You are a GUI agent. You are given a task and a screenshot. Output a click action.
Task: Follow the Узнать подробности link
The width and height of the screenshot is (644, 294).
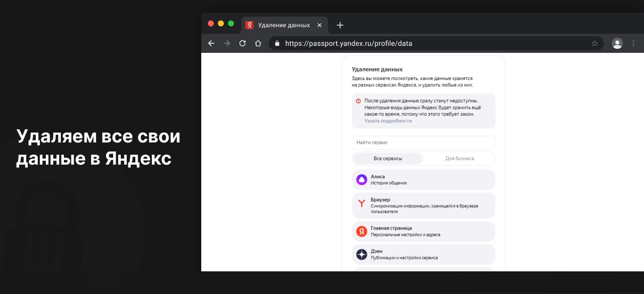coord(388,121)
